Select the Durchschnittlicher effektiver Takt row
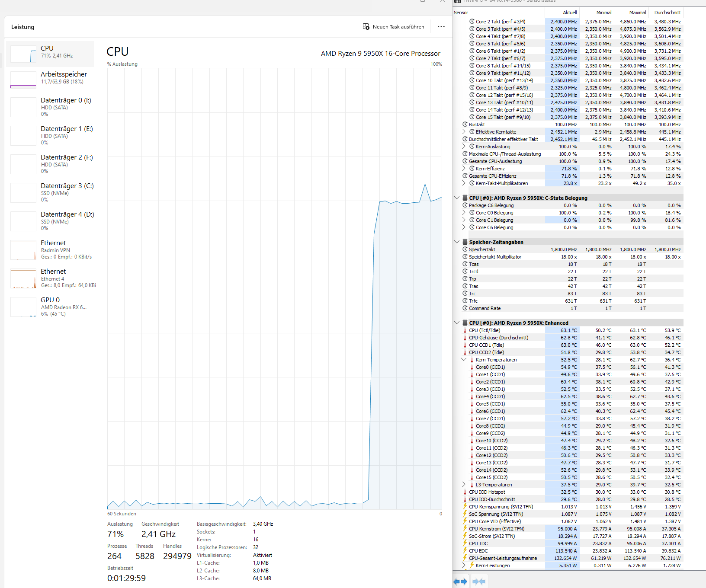Screen dimensions: 706x588 [x=568, y=139]
